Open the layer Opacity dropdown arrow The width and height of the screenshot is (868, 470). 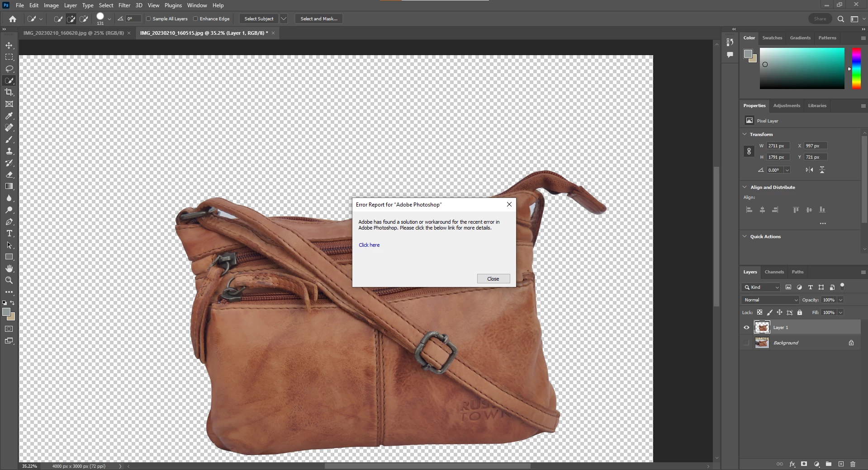[840, 300]
